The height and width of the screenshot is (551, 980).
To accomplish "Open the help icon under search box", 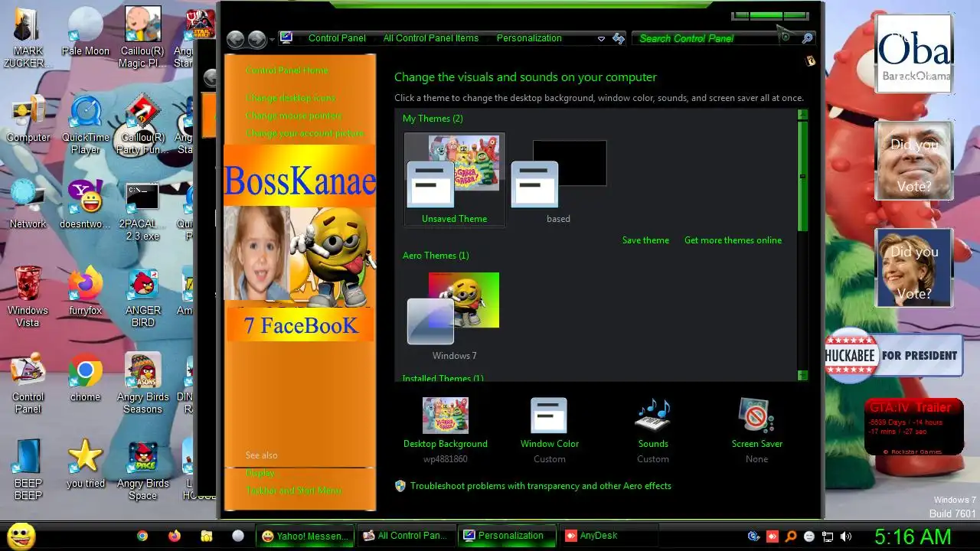I will click(810, 60).
